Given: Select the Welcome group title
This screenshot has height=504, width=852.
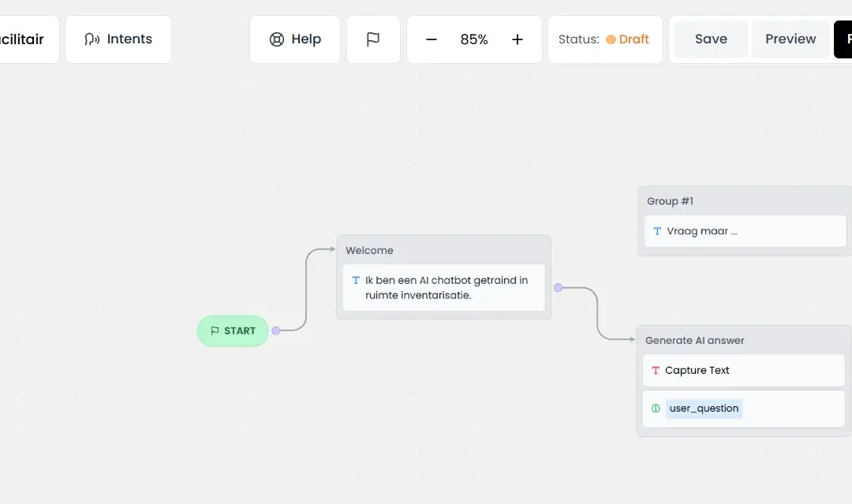Looking at the screenshot, I should [369, 250].
